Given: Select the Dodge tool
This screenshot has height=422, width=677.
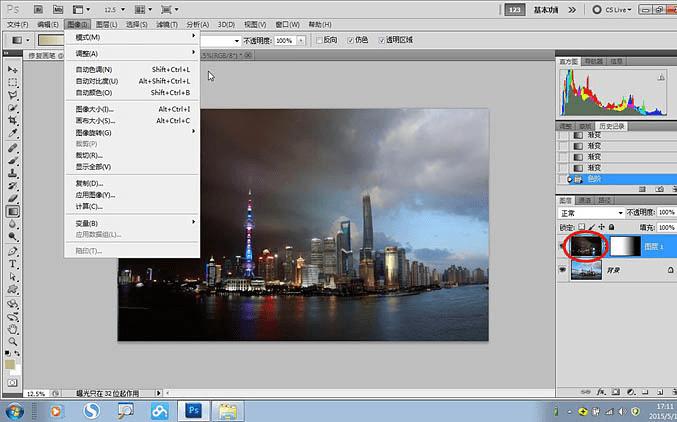Looking at the screenshot, I should pyautogui.click(x=13, y=236).
